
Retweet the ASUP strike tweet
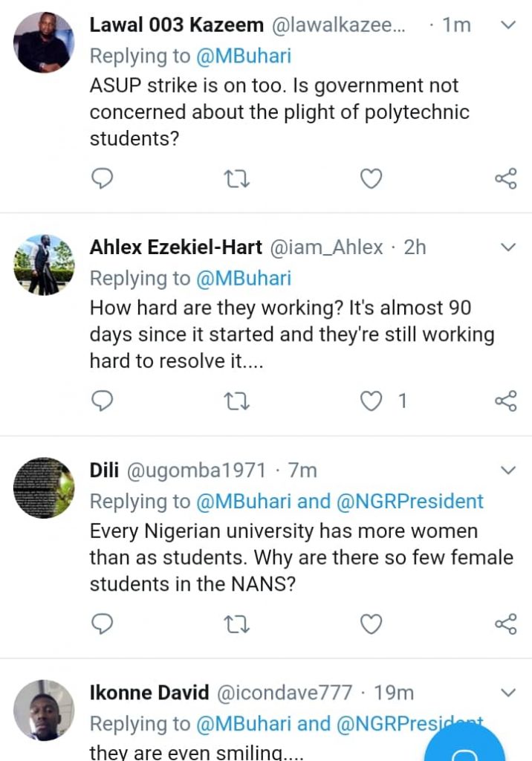point(237,178)
